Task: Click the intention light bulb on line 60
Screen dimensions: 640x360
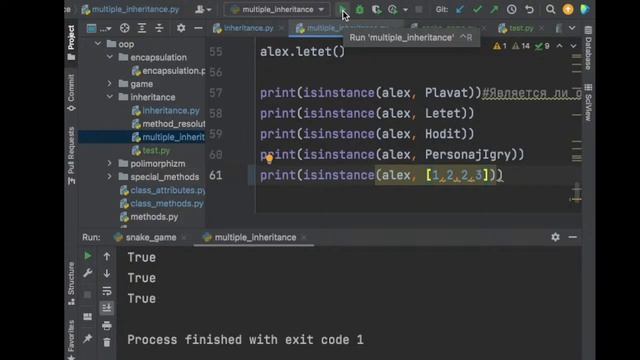Action: click(269, 159)
